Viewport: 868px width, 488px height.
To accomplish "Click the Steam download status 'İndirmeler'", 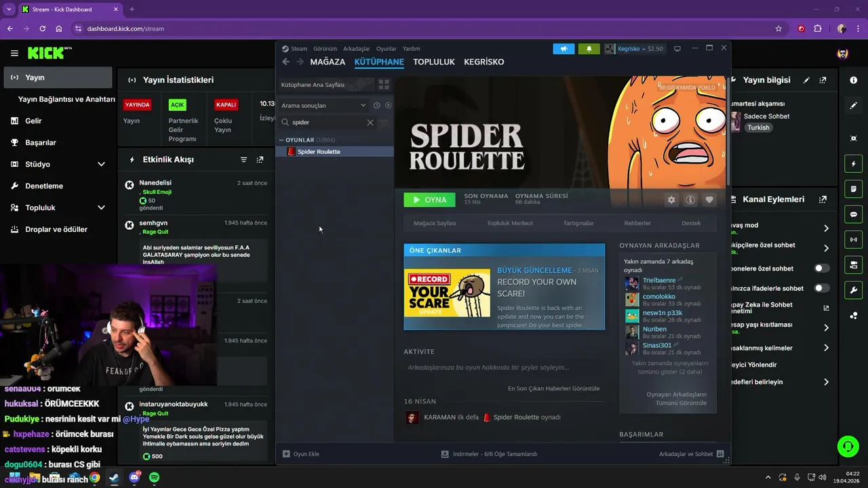I will point(489,454).
